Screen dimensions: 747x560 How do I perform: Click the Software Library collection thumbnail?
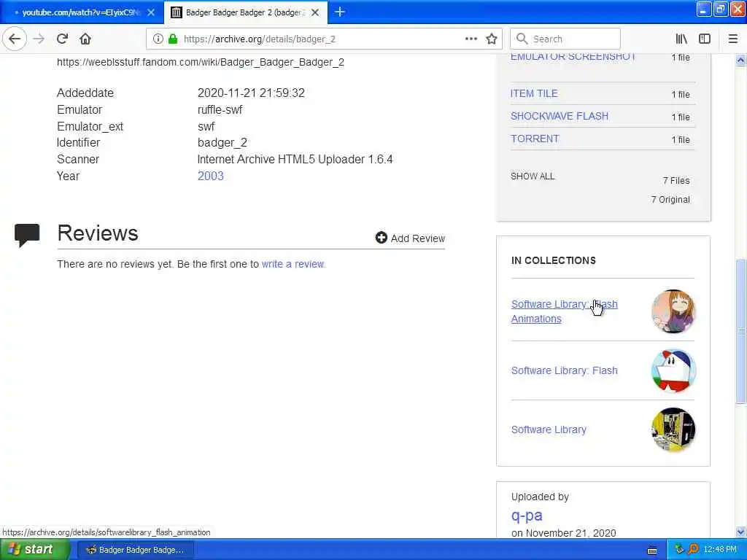(x=673, y=429)
